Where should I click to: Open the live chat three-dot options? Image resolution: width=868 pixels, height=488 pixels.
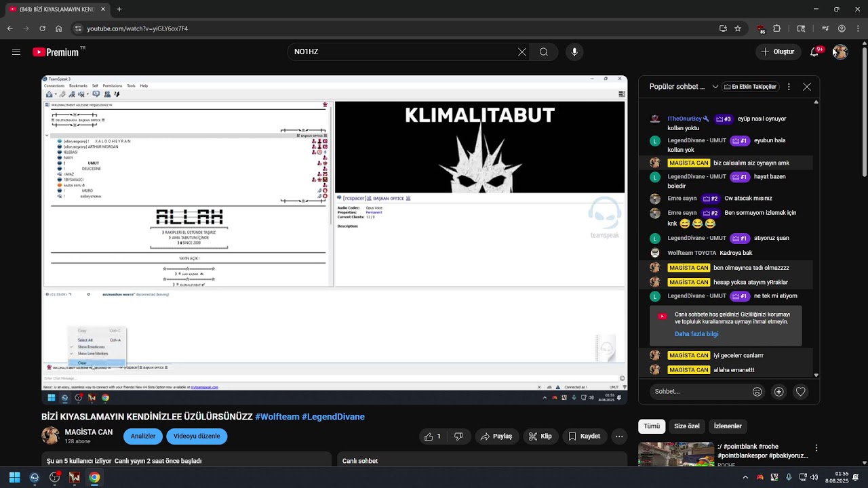789,87
